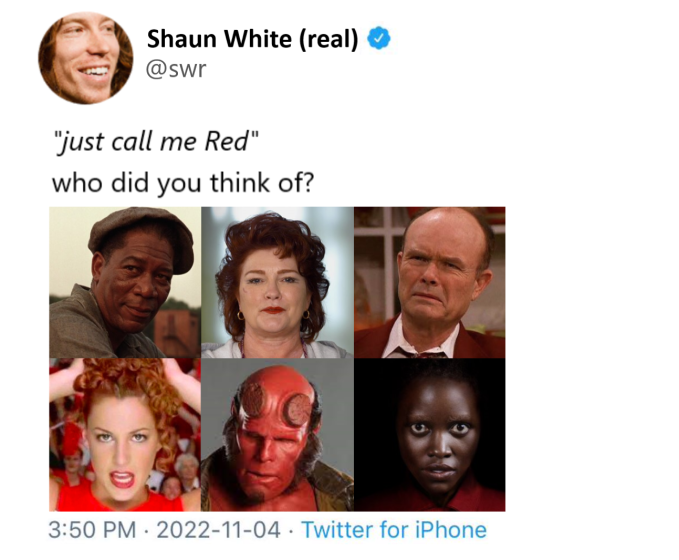The width and height of the screenshot is (679, 560).
Task: Open the photo of man in flat cap
Action: tap(125, 282)
